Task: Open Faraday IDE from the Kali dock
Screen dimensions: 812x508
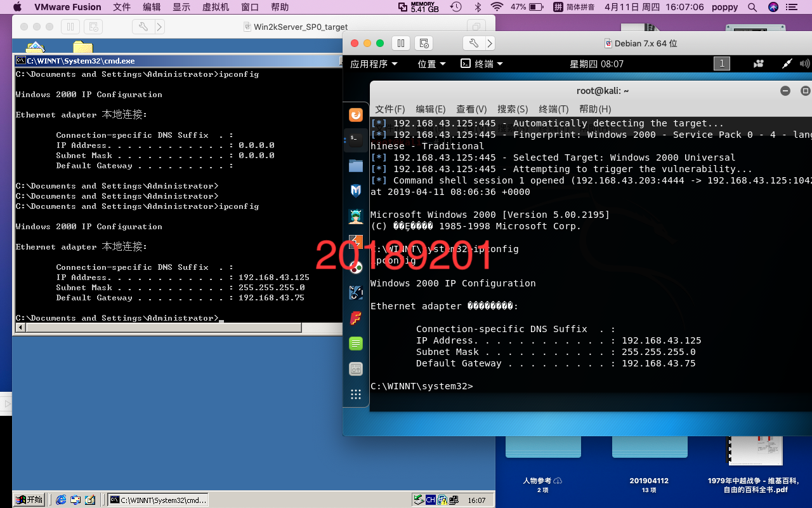Action: 356,318
